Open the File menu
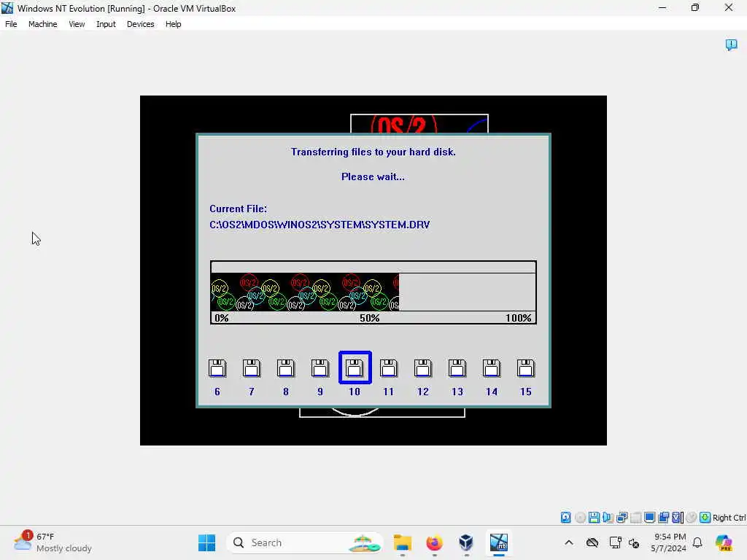The height and width of the screenshot is (560, 747). pos(11,24)
